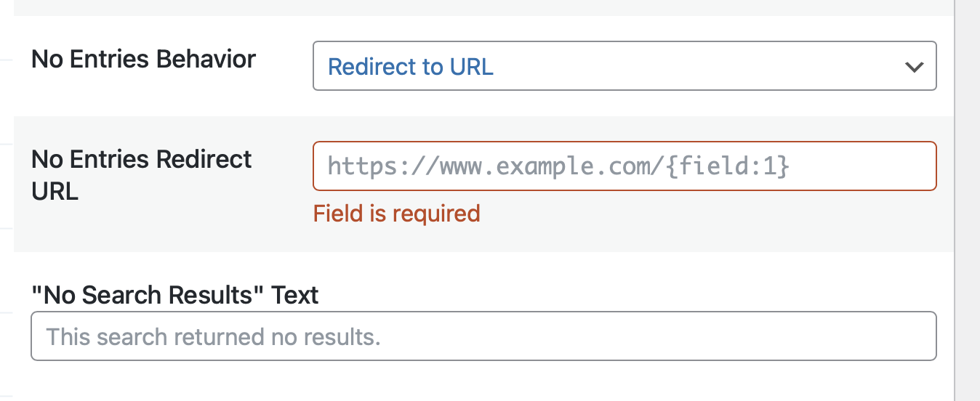Click the "No Entries Behavior" label
980x401 pixels.
[x=143, y=59]
